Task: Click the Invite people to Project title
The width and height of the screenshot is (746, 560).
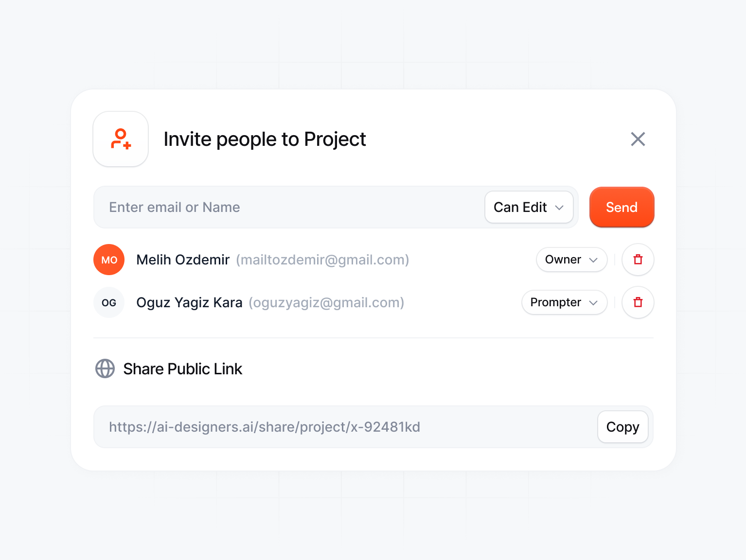Action: [265, 139]
